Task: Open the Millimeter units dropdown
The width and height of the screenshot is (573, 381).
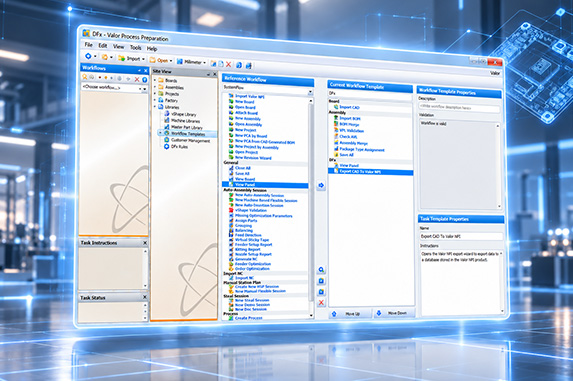Action: click(191, 62)
